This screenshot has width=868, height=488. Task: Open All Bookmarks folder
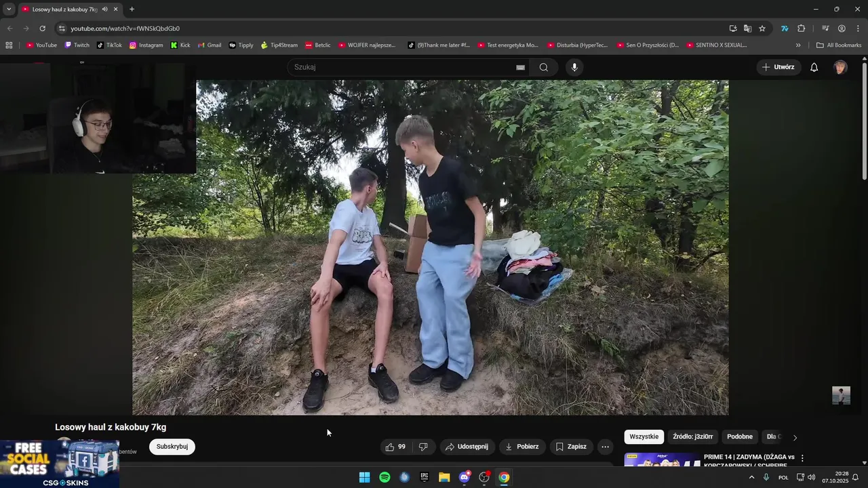[x=839, y=45]
